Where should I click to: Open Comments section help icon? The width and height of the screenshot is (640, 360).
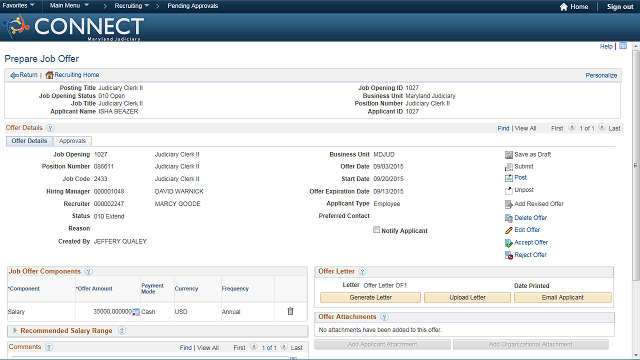[x=49, y=347]
